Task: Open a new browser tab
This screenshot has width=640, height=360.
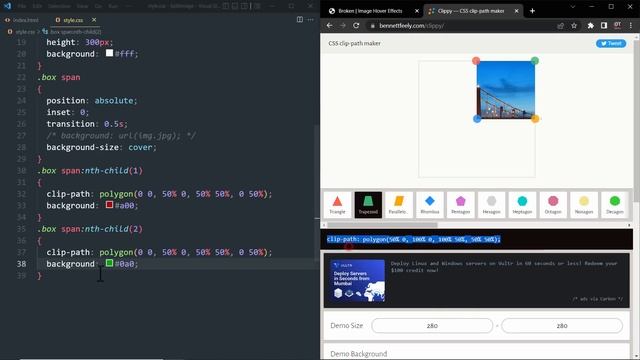Action: tap(532, 11)
